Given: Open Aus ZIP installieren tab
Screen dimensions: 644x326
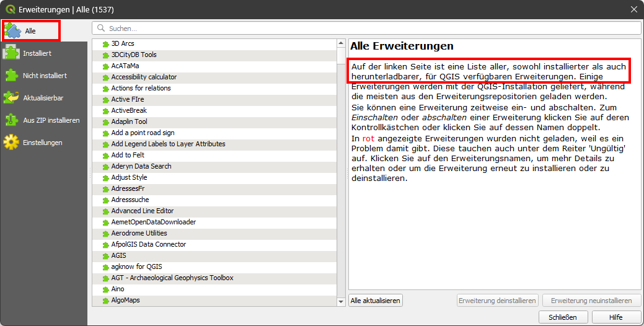Looking at the screenshot, I should 43,120.
